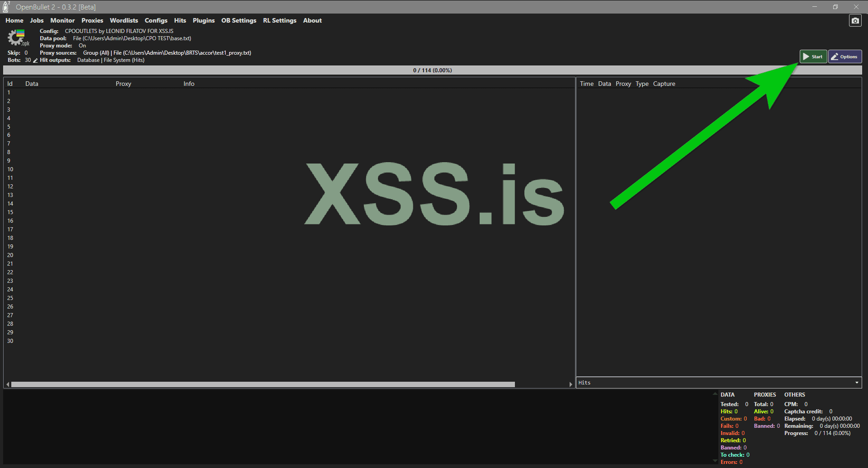Open the Hits item in the menu bar
This screenshot has width=868, height=468.
pos(180,20)
